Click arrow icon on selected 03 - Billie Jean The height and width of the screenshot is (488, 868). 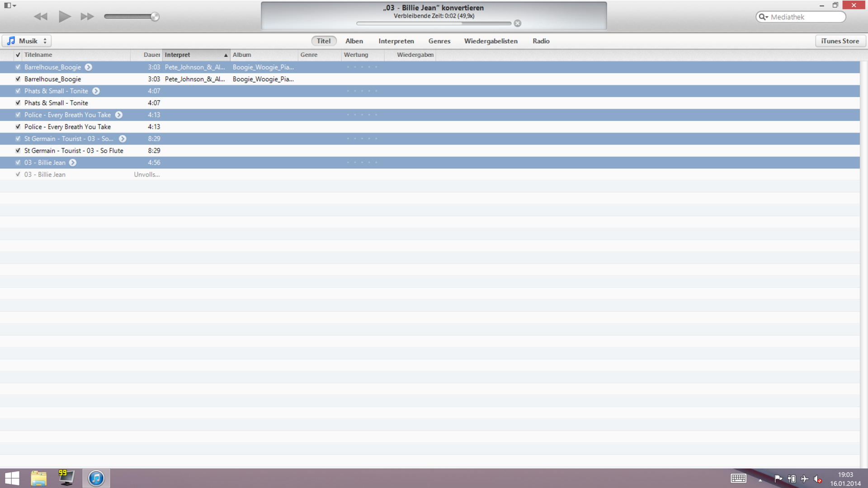(x=73, y=163)
